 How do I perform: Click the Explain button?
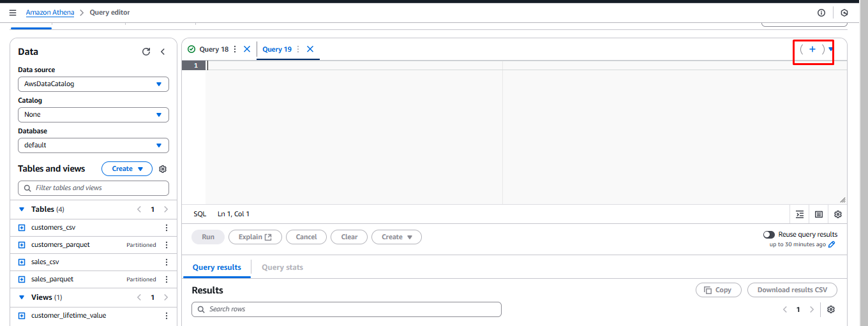tap(255, 237)
